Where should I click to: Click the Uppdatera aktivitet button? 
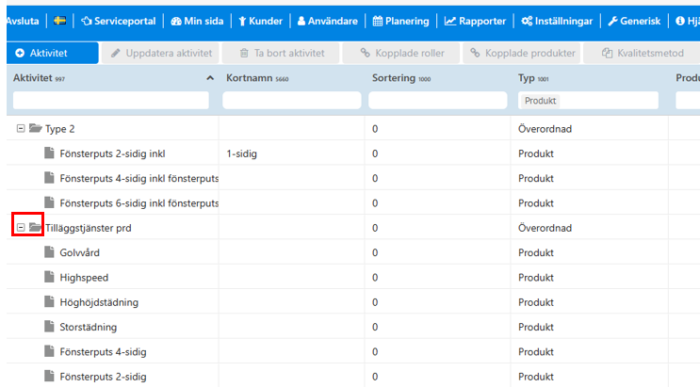pyautogui.click(x=160, y=53)
